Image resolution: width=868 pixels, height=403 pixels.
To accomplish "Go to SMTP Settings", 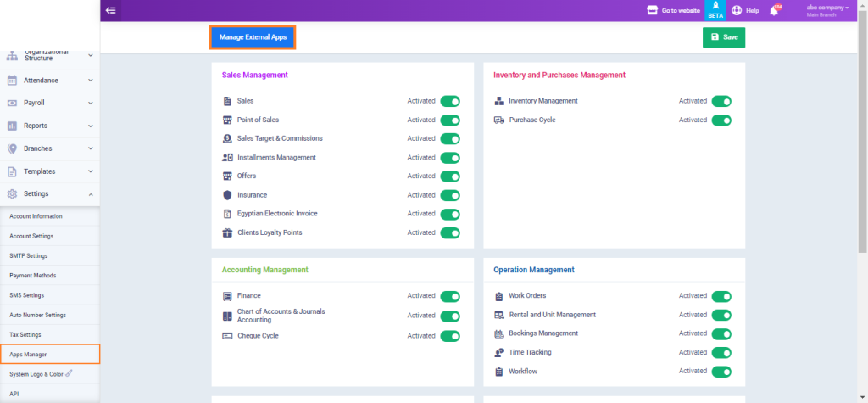I will [x=50, y=255].
